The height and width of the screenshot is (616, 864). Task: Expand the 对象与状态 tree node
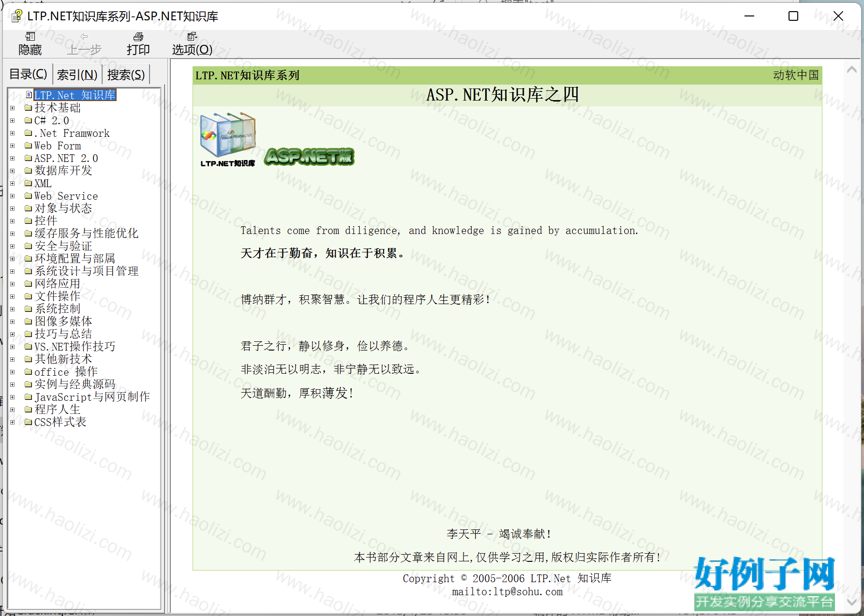point(13,208)
